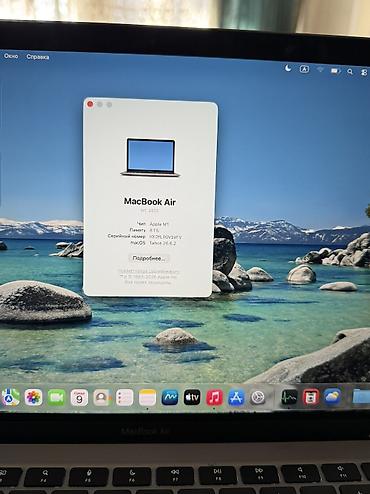Select the Apple M1 chip value

click(159, 224)
